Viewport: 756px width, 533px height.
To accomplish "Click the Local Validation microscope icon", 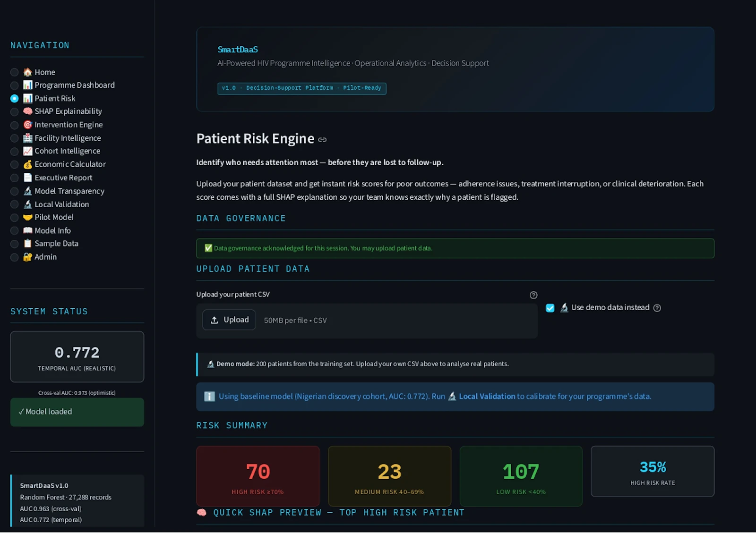I will tap(28, 204).
